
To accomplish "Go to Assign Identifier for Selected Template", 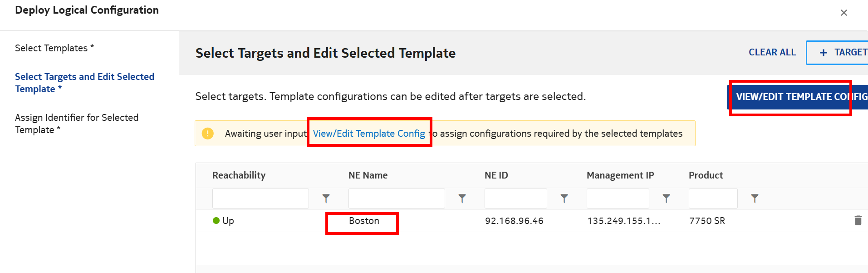I will point(76,124).
